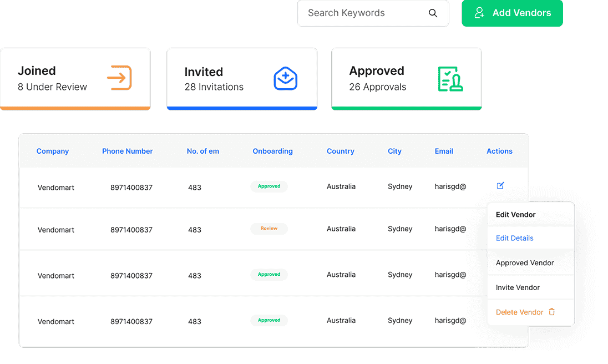Click the add-user icon in Add Vendors
The image size is (608, 364).
pos(479,13)
